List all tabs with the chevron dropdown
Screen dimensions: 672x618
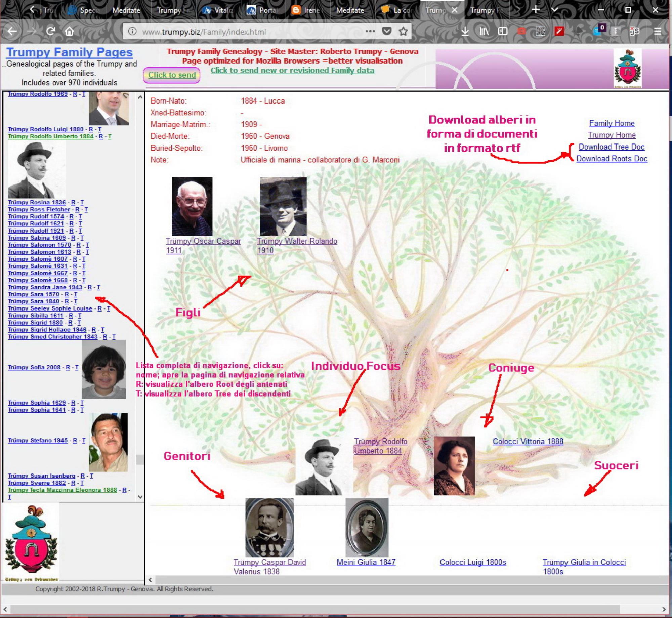click(554, 10)
